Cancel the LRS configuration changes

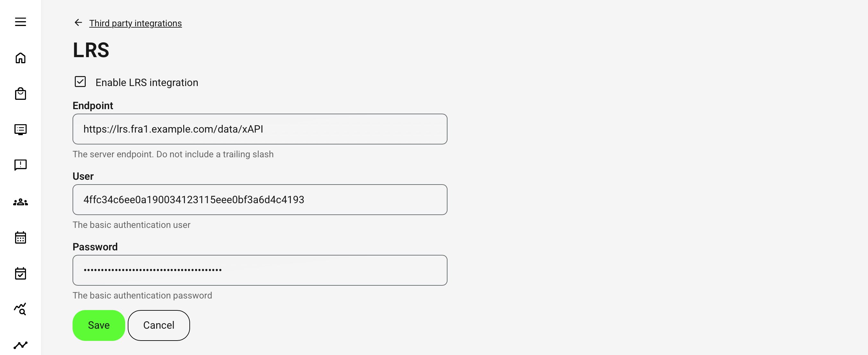(159, 325)
